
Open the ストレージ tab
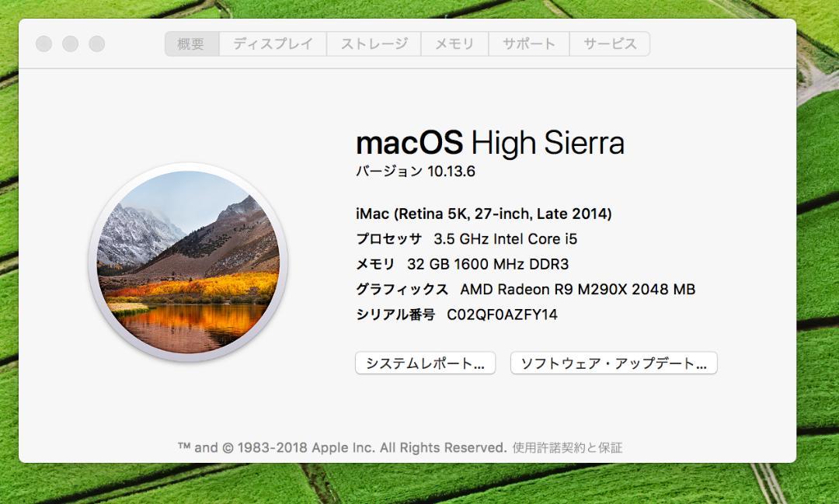374,43
